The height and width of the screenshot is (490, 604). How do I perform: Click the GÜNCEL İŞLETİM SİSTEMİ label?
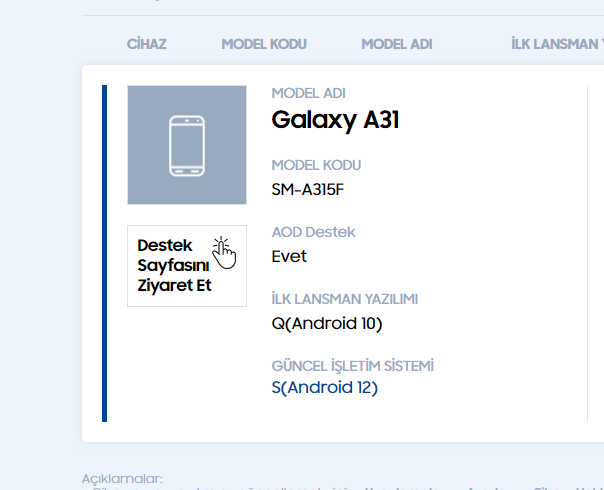coord(352,366)
